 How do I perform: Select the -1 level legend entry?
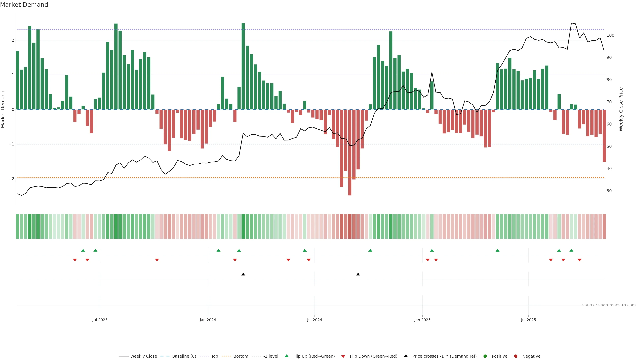[271, 356]
